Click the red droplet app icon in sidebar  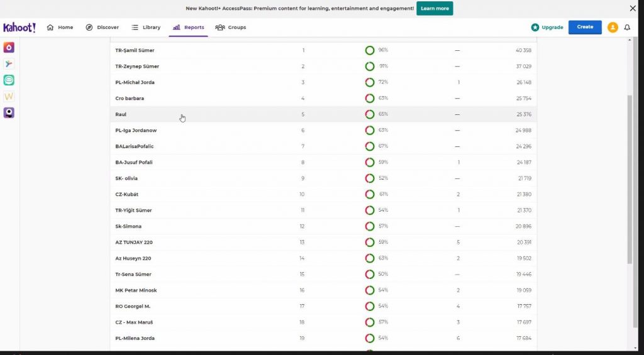[x=9, y=48]
